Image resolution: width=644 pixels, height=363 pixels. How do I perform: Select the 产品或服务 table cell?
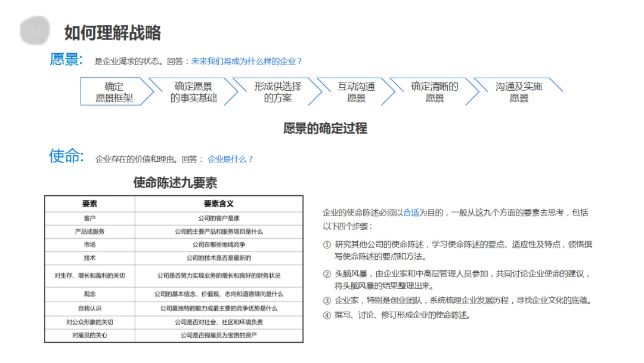pos(89,232)
